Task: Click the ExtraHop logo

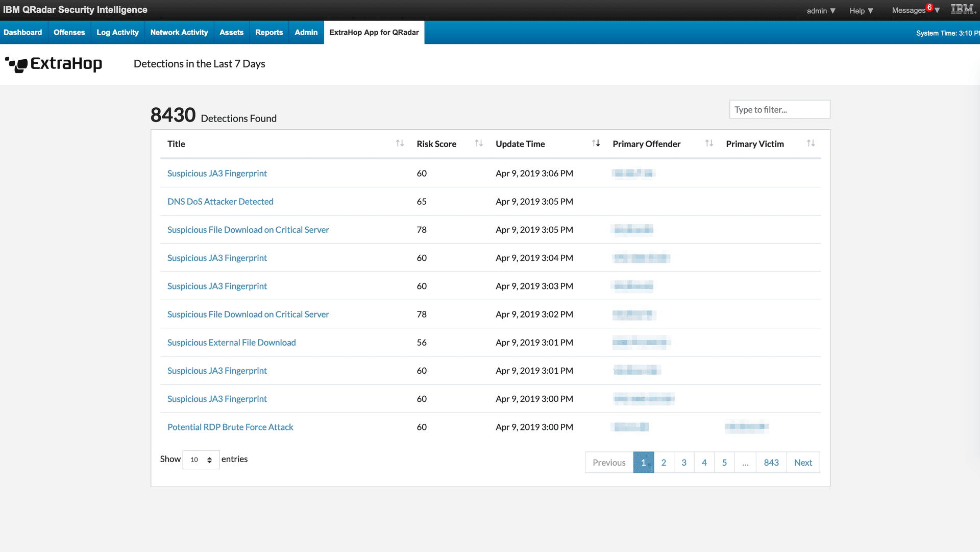Action: click(x=54, y=64)
